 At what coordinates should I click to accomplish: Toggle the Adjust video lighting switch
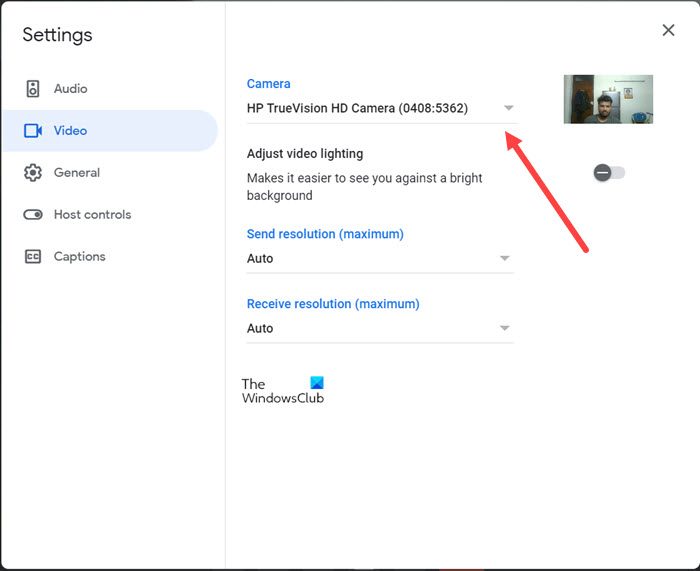click(x=608, y=173)
